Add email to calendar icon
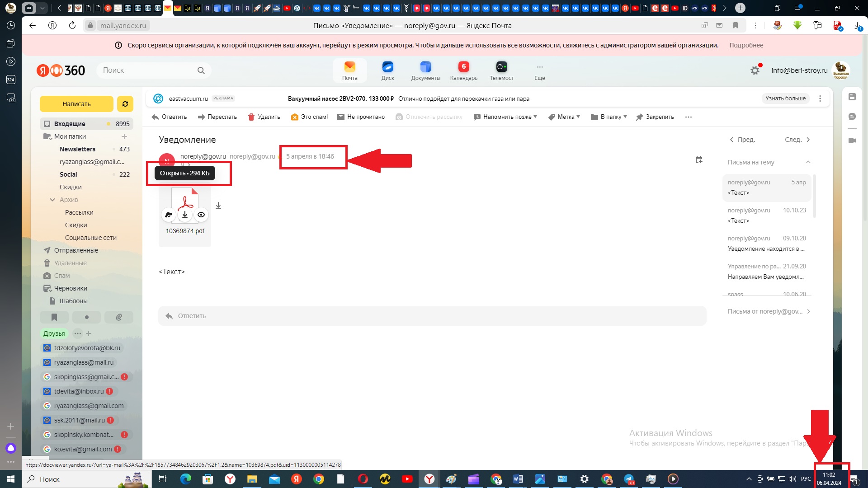Screen dimensions: 868x488 pos(699,160)
